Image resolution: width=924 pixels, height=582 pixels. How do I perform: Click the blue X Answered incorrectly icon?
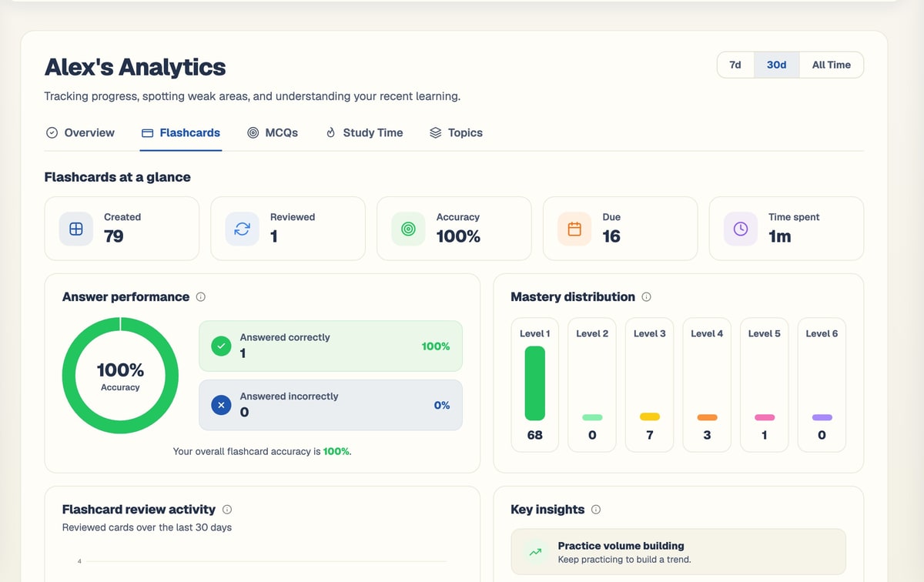point(222,405)
